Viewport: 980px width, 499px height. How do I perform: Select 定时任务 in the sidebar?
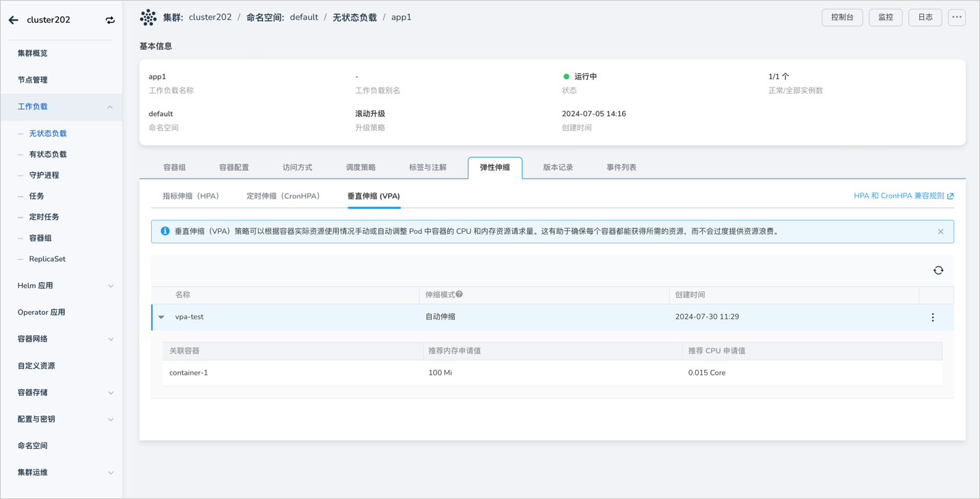point(44,217)
